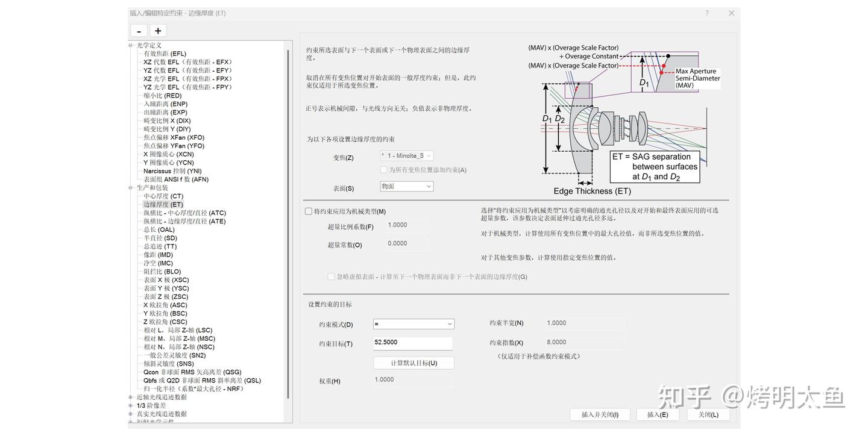This screenshot has width=868, height=433.
Task: Collapse the 生产和包装 tree branch
Action: 130,187
